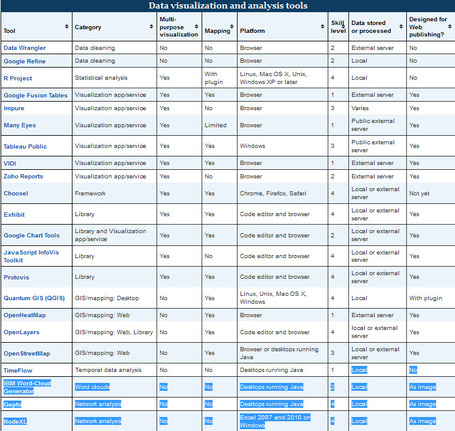This screenshot has height=431, width=455.
Task: Open the Tableau Public link
Action: point(25,146)
